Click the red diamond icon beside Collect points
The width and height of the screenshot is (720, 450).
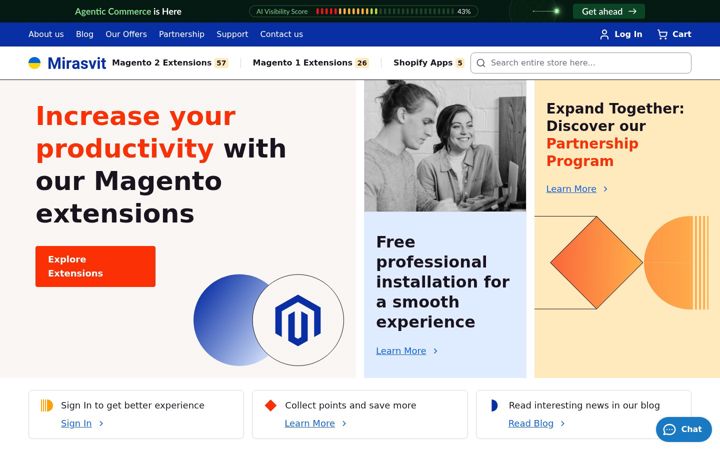[270, 405]
